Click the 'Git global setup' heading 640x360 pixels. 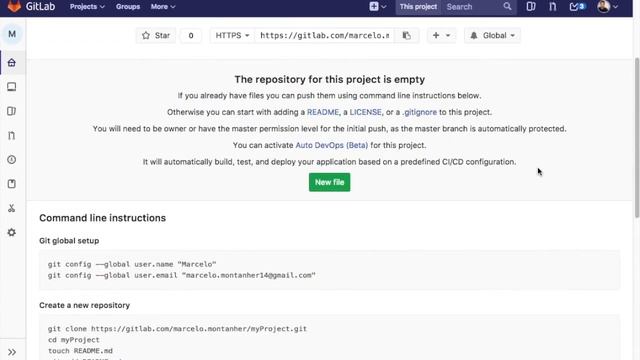click(x=69, y=241)
